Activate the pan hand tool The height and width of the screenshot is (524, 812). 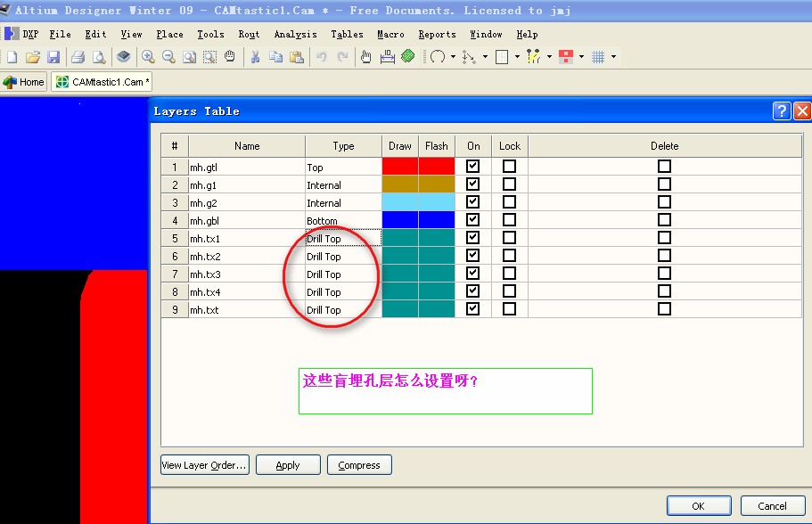[x=230, y=56]
